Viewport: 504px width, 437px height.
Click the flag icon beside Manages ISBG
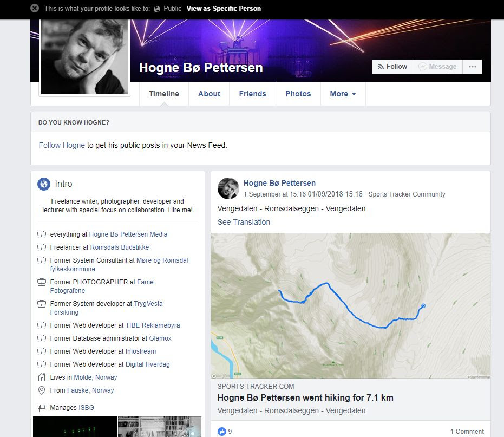42,408
